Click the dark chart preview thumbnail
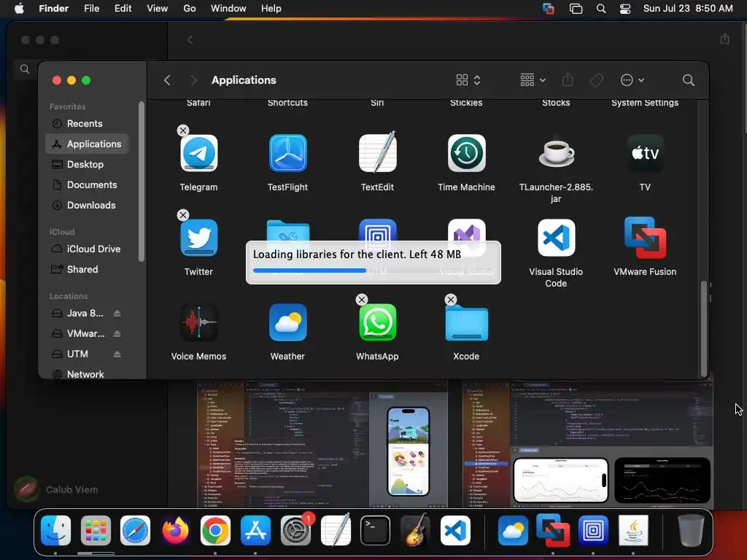Image resolution: width=747 pixels, height=560 pixels. [x=662, y=481]
